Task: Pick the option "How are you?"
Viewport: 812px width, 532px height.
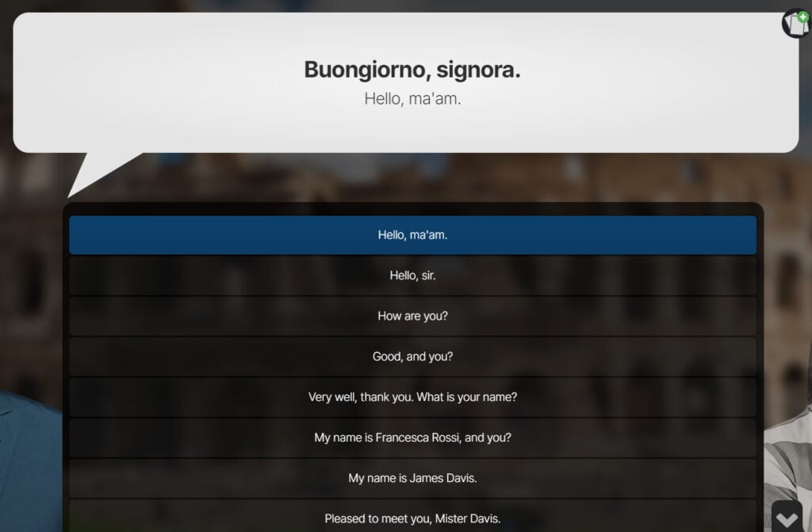Action: [413, 316]
